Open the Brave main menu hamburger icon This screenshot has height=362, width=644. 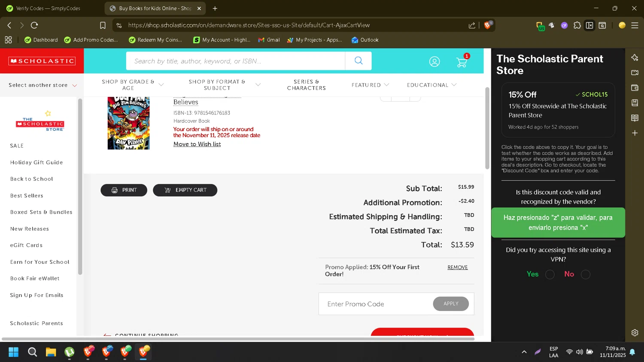click(635, 25)
